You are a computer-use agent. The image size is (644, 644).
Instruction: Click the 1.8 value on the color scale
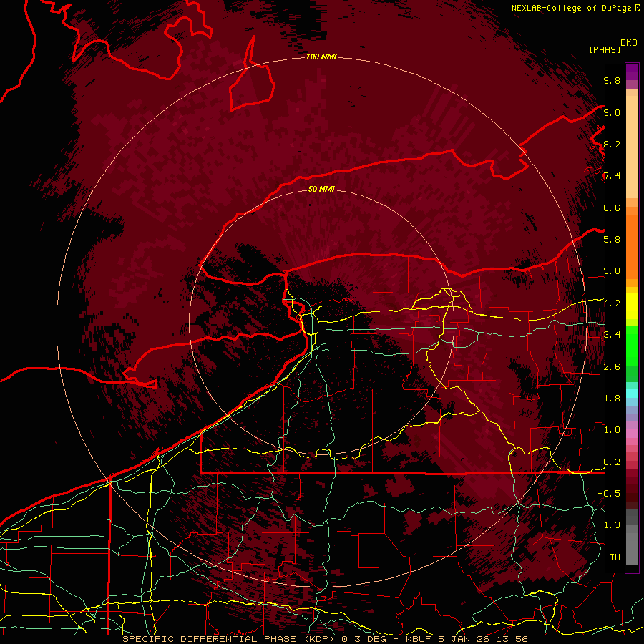click(x=612, y=399)
